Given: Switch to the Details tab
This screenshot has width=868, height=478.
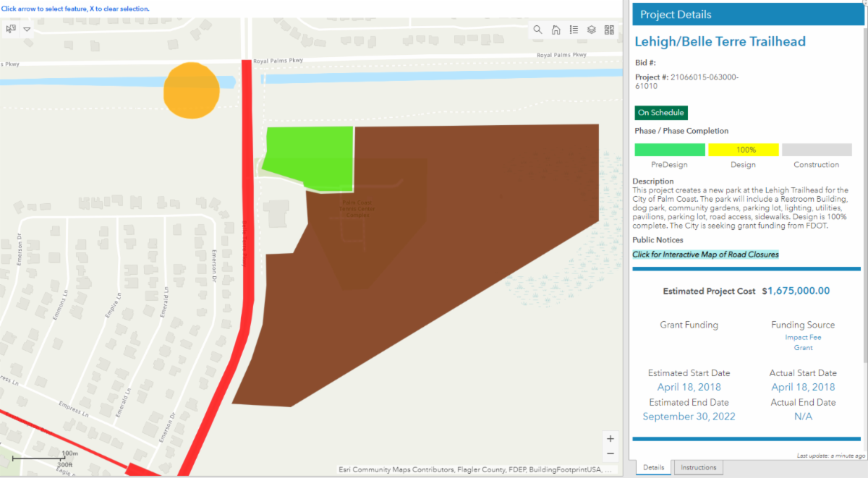Looking at the screenshot, I should point(654,468).
